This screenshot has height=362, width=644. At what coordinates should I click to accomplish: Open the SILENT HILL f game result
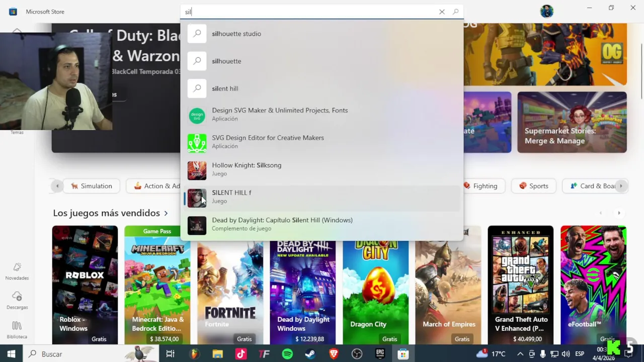coord(322,197)
